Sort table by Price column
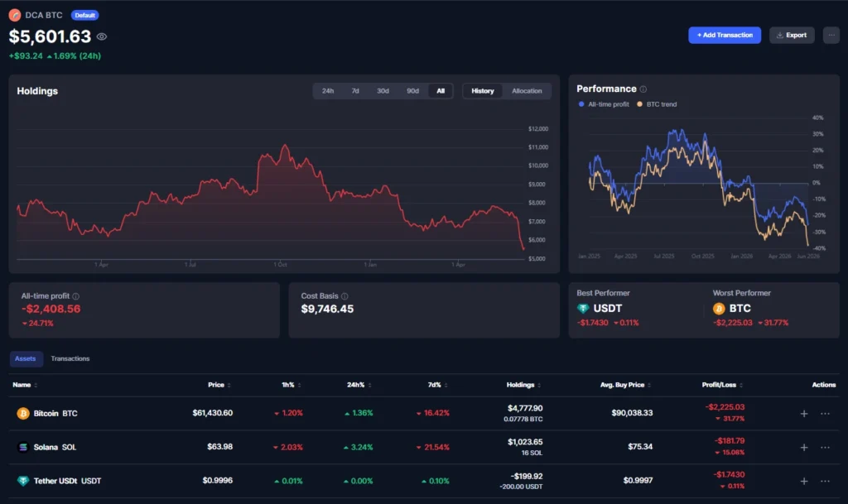This screenshot has width=848, height=504. pyautogui.click(x=219, y=385)
